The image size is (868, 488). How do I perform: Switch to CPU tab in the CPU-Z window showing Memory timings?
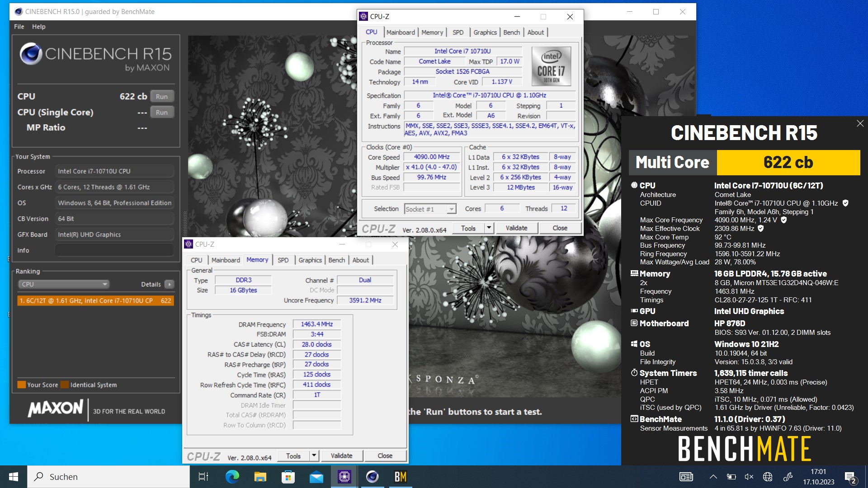[x=196, y=260]
